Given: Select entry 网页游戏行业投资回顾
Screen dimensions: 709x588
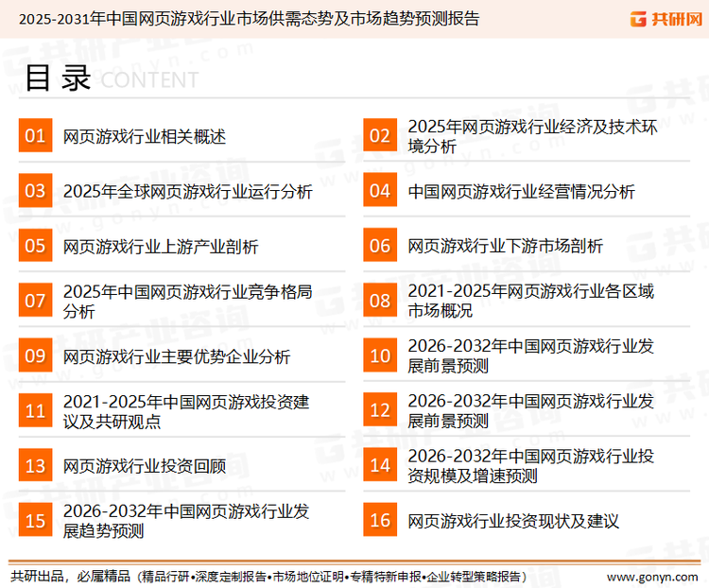Looking at the screenshot, I should (145, 466).
